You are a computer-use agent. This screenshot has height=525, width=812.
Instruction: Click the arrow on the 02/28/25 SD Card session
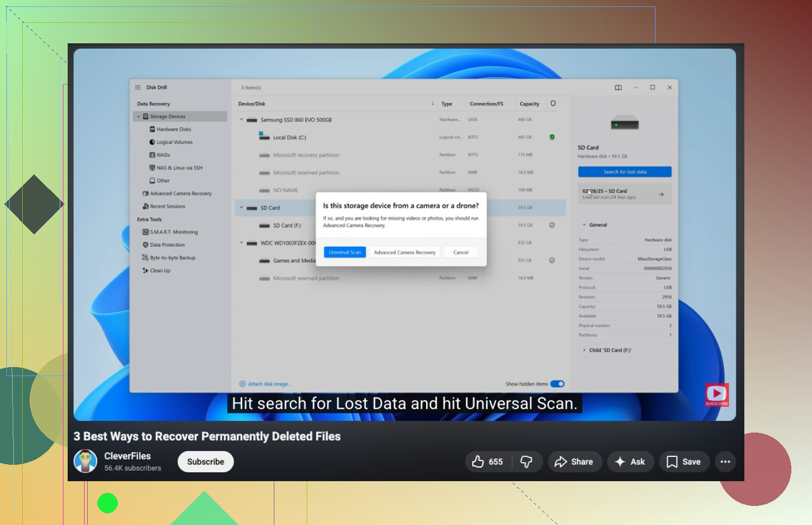click(x=661, y=194)
